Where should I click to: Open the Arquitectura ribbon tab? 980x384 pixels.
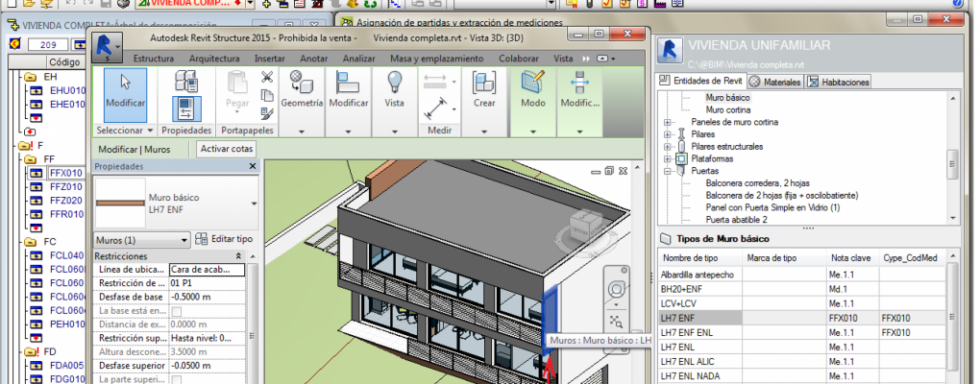click(x=214, y=58)
